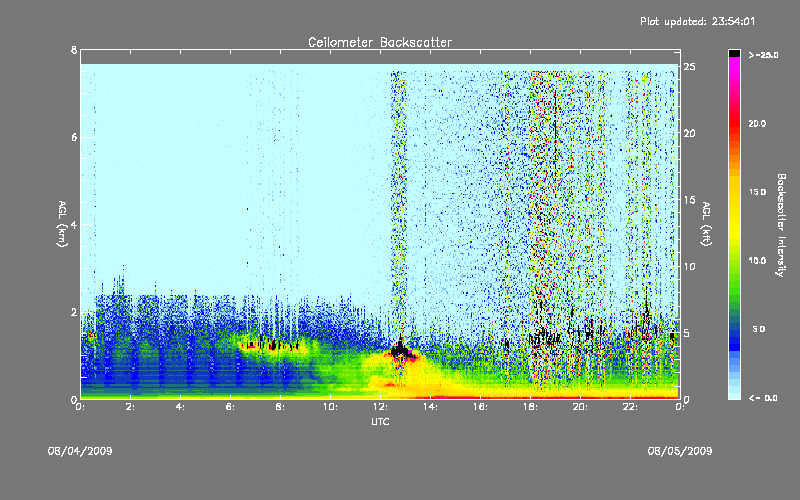Screen dimensions: 800x500
Task: Click the "Ceilometer Backscatter" plot title
Action: [380, 42]
